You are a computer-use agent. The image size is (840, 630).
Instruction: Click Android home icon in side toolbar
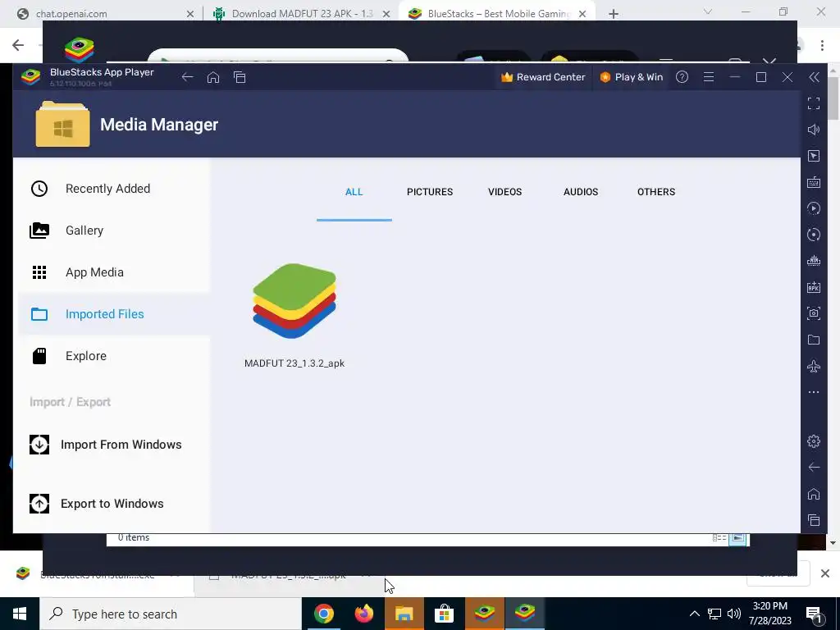tap(814, 493)
